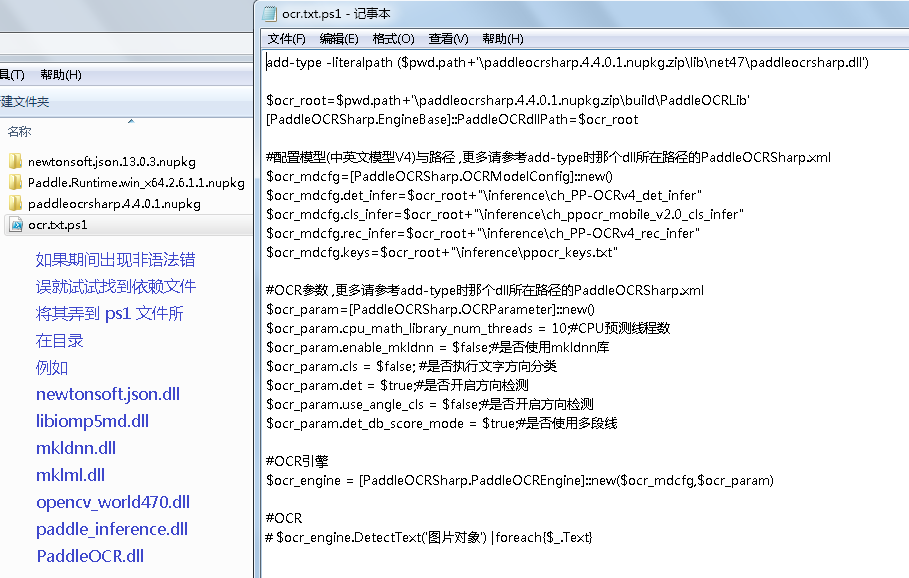Place cursor in the $ocr_root= line
The width and height of the screenshot is (909, 578).
(508, 100)
